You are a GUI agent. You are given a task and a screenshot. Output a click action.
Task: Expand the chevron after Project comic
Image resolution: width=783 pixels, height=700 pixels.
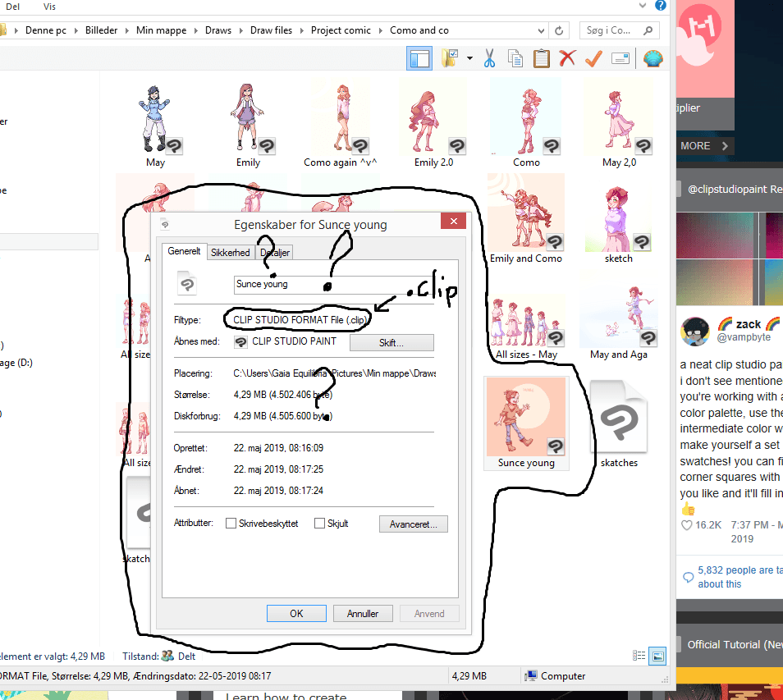point(380,30)
